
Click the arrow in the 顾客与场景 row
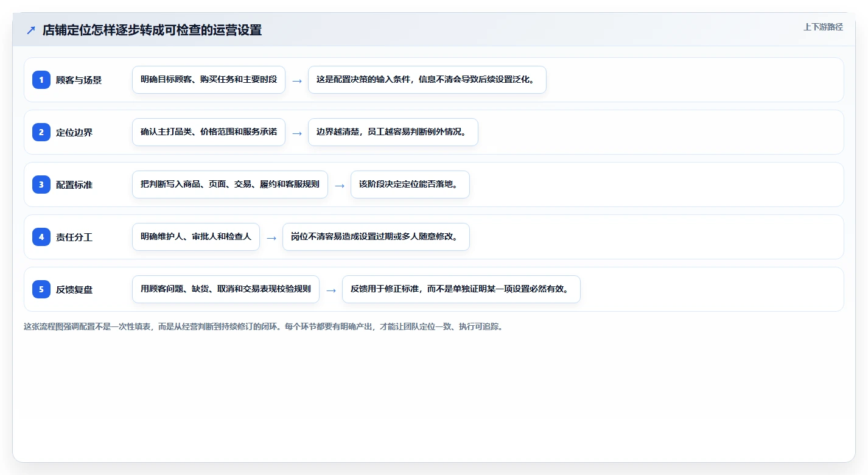click(297, 80)
